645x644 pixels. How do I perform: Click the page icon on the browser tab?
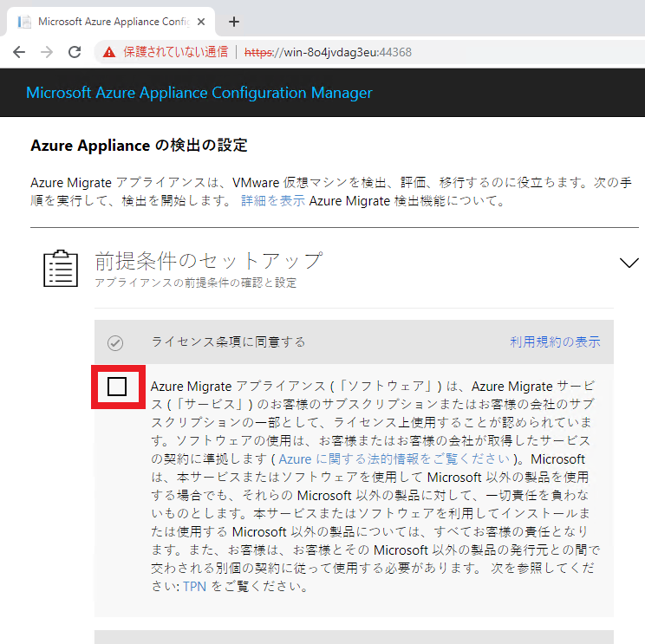click(24, 22)
